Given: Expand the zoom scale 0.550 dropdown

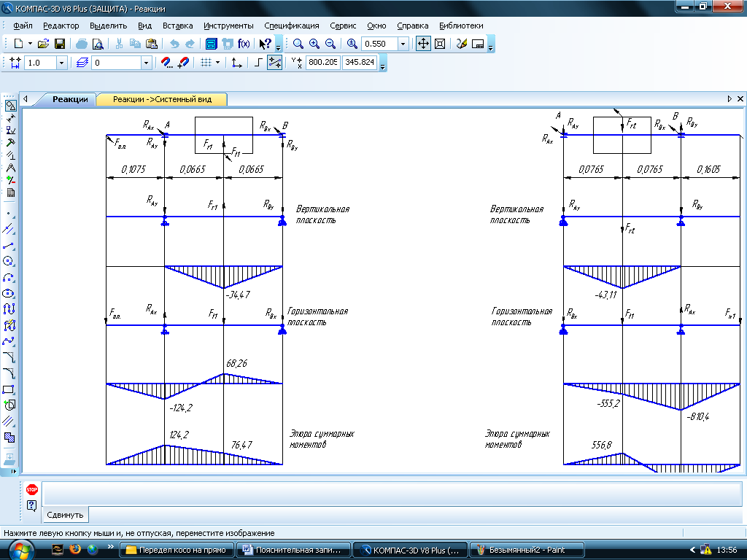Looking at the screenshot, I should pos(403,44).
